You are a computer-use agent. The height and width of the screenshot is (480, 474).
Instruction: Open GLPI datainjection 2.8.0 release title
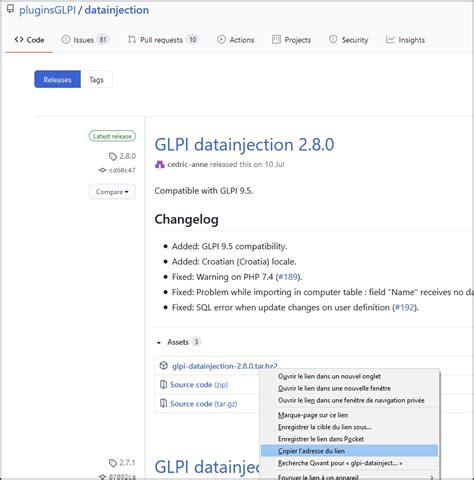click(244, 144)
